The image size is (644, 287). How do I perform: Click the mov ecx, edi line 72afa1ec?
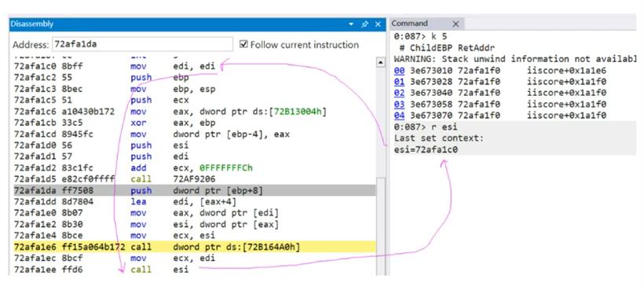[x=114, y=258]
